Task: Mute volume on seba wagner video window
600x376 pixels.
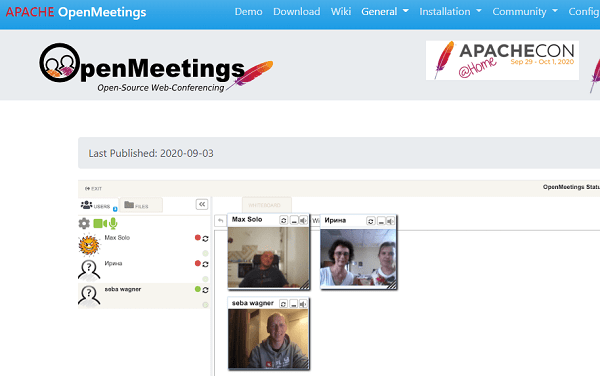Action: (x=303, y=304)
